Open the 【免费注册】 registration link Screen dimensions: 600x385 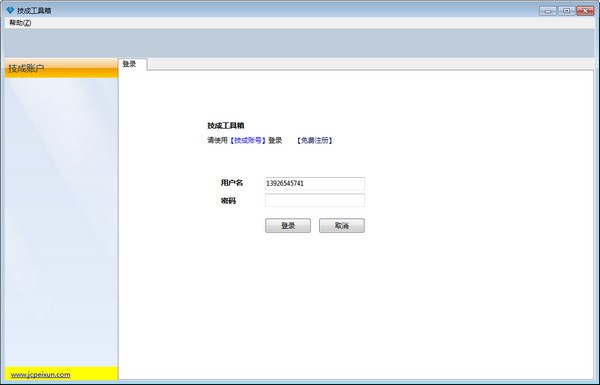(x=315, y=140)
